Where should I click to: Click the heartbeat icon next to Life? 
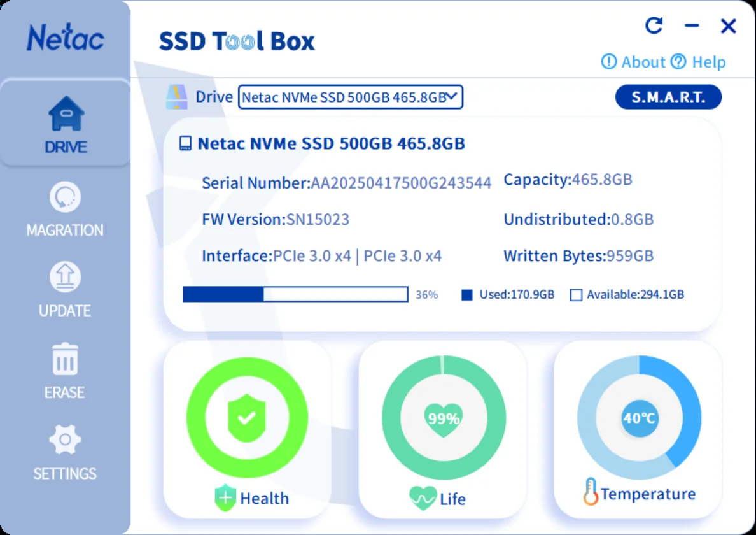coord(423,498)
